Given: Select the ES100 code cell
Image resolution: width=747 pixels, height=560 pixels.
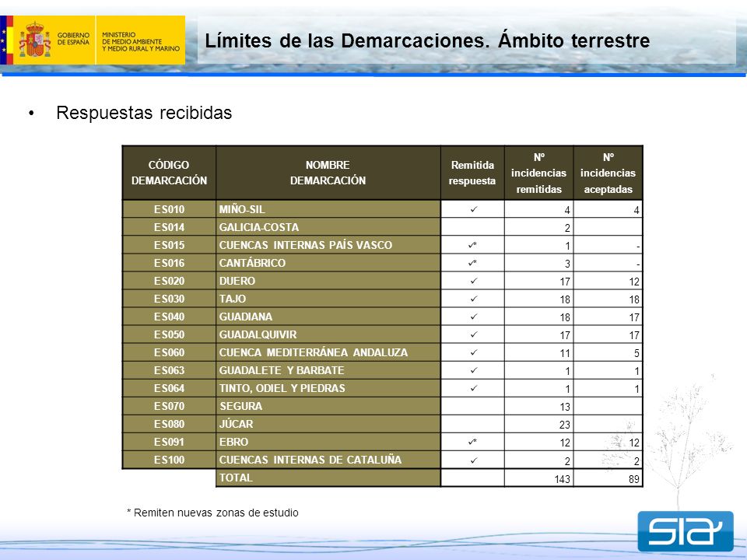Looking at the screenshot, I should click(x=169, y=460).
